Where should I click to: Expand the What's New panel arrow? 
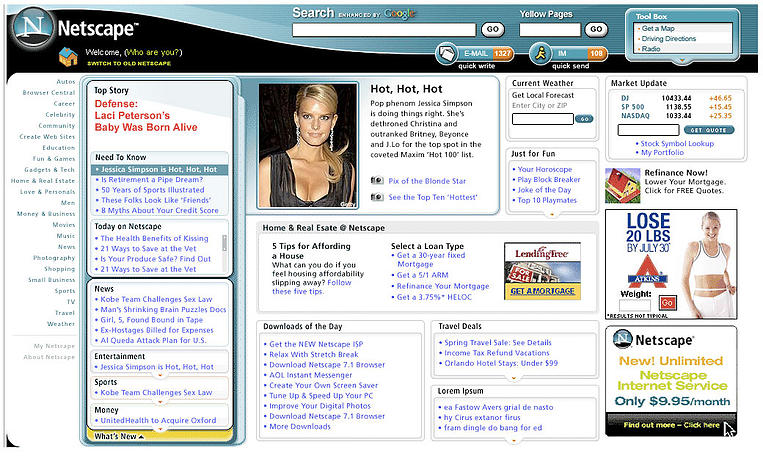141,437
